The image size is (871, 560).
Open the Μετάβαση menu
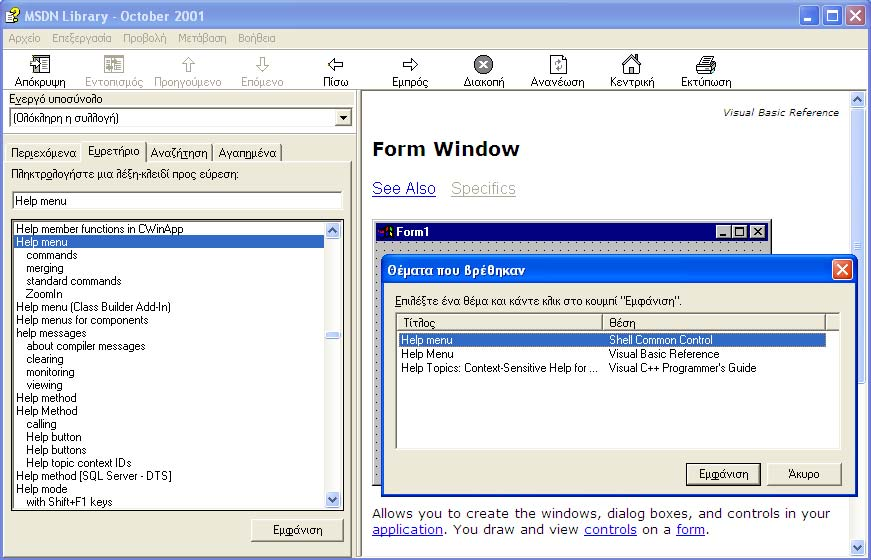pos(202,38)
